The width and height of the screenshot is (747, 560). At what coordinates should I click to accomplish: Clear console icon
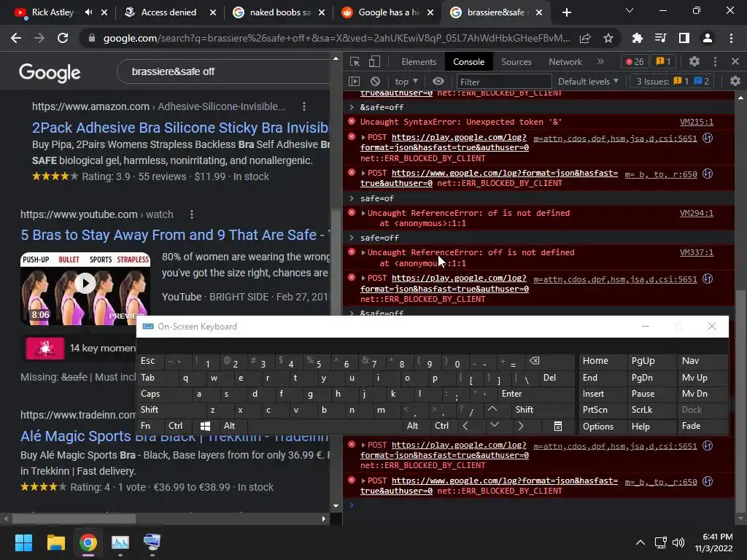coord(376,82)
